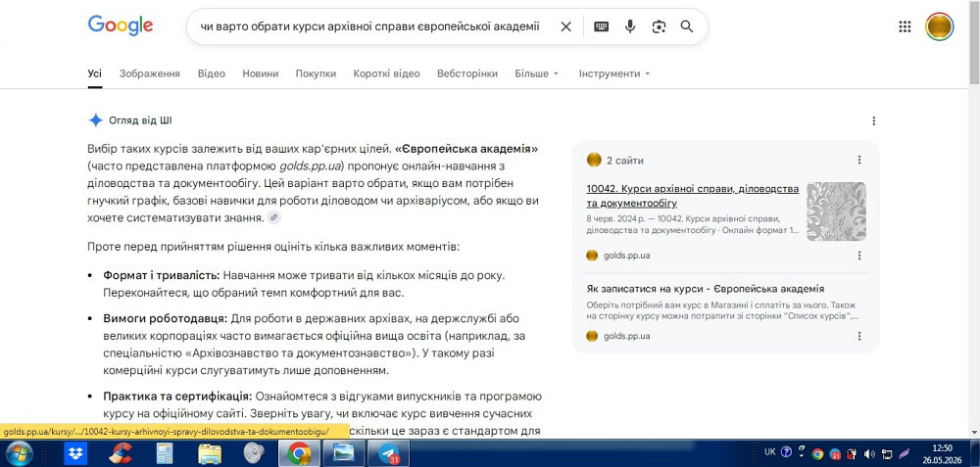Select the 'Усі' results tab

[95, 73]
